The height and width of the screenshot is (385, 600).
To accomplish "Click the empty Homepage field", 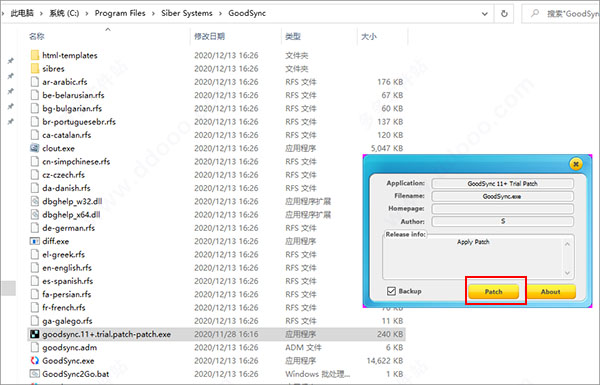I will pyautogui.click(x=502, y=209).
